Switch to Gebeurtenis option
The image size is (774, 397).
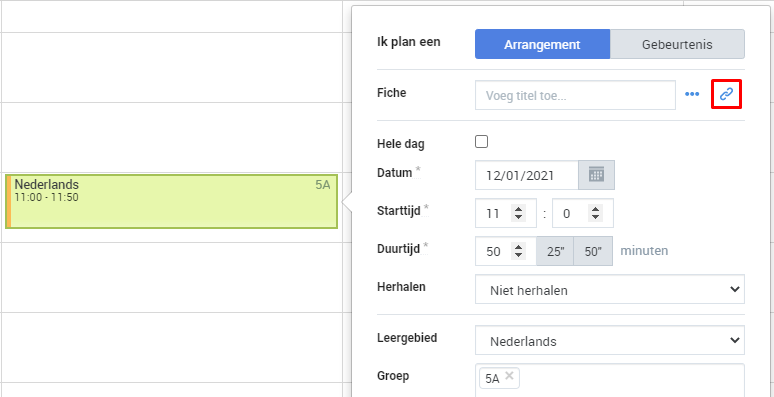pyautogui.click(x=677, y=44)
